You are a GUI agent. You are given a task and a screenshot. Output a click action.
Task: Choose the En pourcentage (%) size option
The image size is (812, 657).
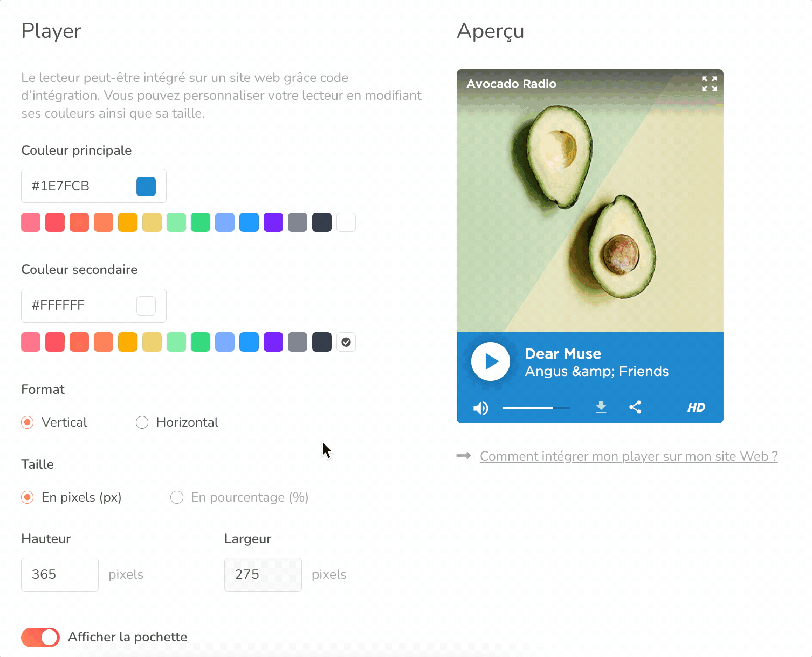pyautogui.click(x=177, y=497)
